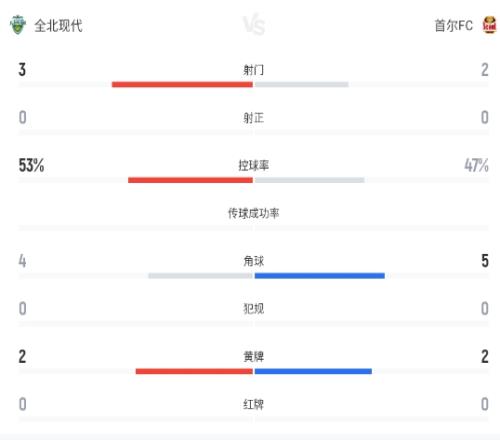Click the blue corners bar for Seoul

[x=320, y=276]
